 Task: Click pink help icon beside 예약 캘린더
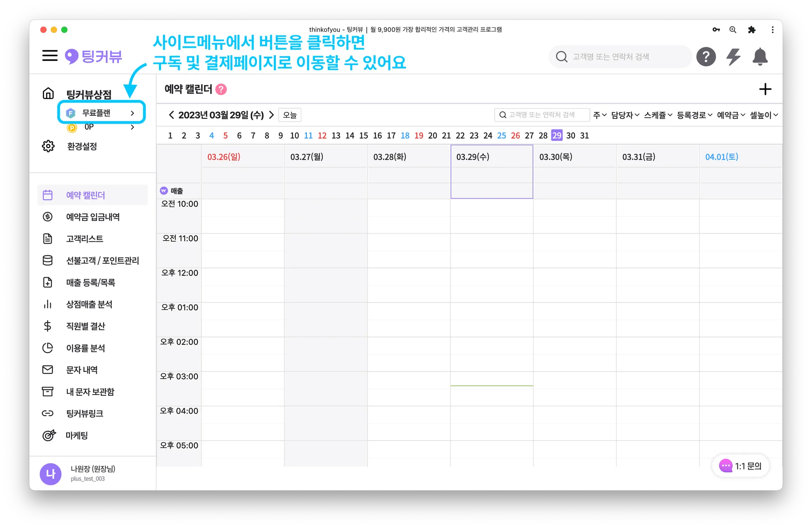pyautogui.click(x=221, y=90)
